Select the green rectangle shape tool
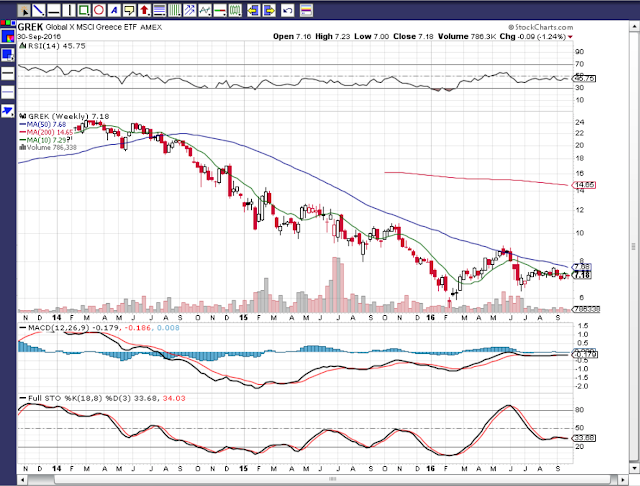Viewport: 640px width, 486px height. click(84, 10)
